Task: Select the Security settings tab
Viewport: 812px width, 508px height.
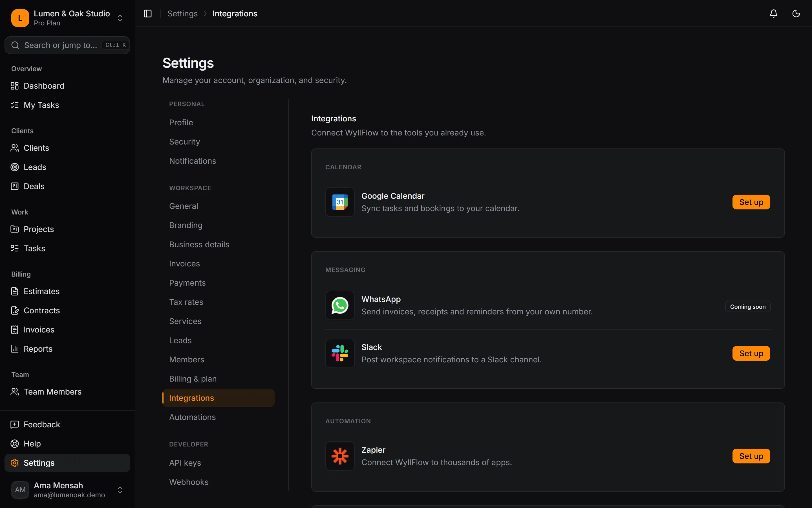Action: coord(218,142)
